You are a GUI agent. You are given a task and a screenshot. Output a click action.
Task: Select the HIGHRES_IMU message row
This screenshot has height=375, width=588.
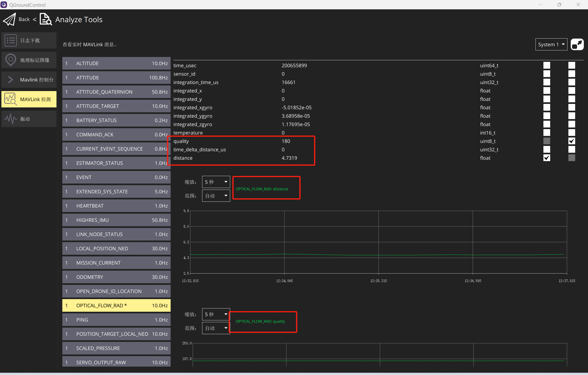coord(116,220)
